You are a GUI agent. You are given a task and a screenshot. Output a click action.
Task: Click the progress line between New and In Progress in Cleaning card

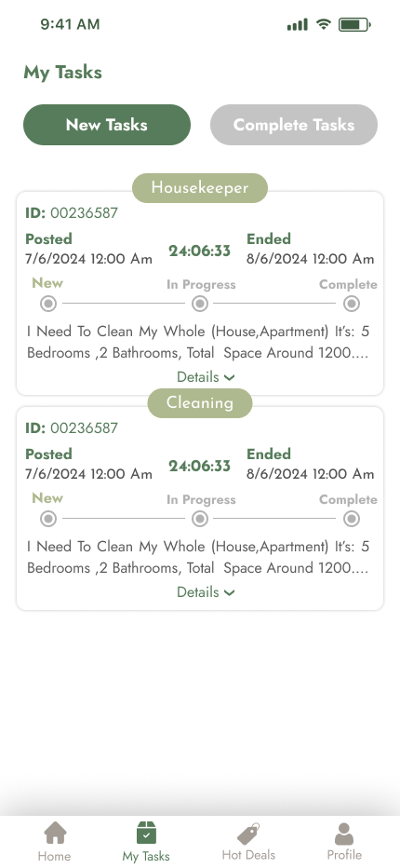point(124,519)
